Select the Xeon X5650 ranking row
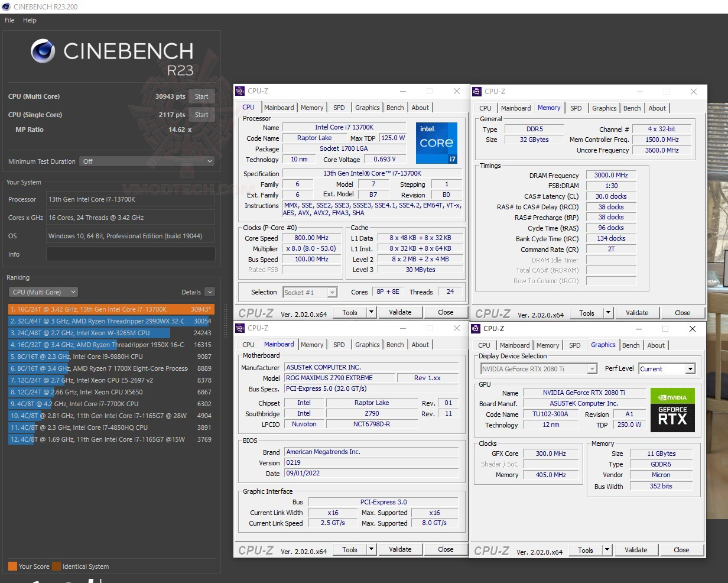 (111, 392)
